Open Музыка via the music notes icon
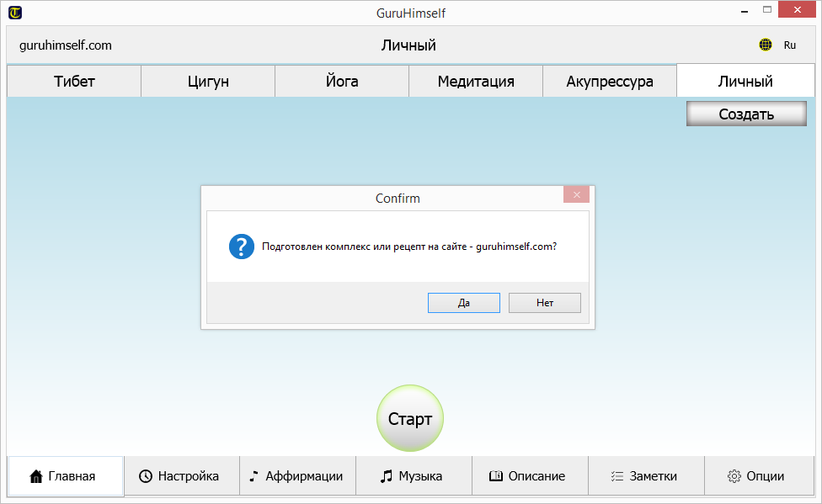 pos(387,476)
